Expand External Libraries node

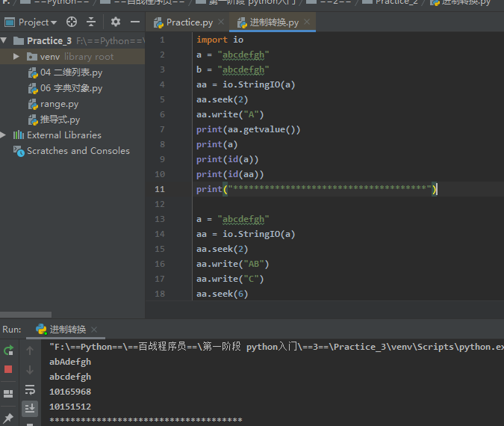pyautogui.click(x=3, y=135)
